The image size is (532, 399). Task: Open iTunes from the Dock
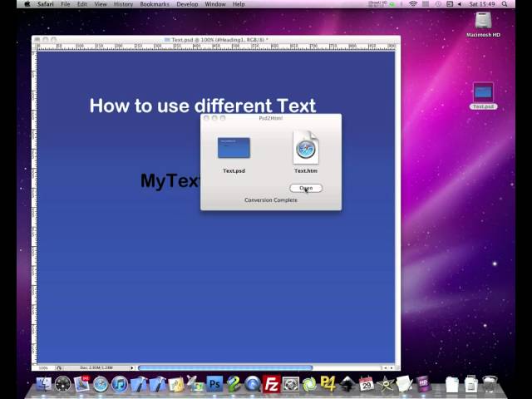coord(120,384)
